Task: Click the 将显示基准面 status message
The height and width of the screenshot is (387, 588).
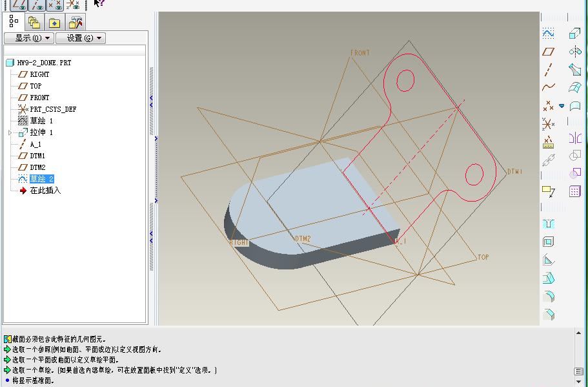Action: (x=34, y=381)
